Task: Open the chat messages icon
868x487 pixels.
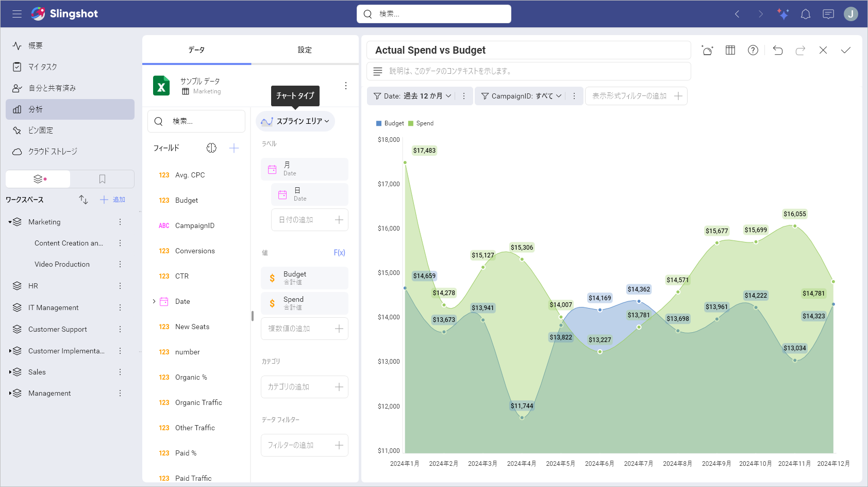Action: tap(828, 14)
